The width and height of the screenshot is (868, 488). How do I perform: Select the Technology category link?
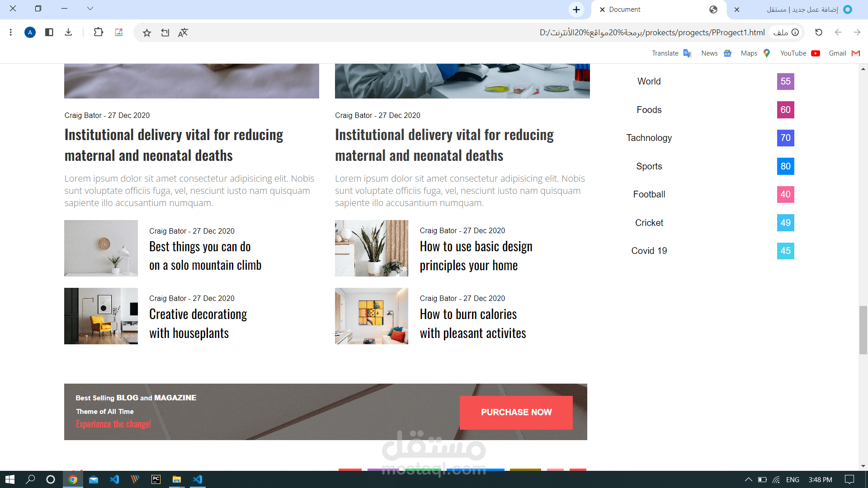click(x=649, y=138)
